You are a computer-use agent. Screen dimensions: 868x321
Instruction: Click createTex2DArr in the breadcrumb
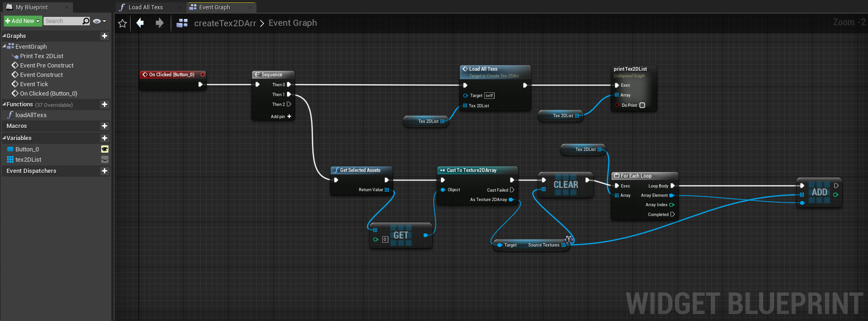point(225,23)
